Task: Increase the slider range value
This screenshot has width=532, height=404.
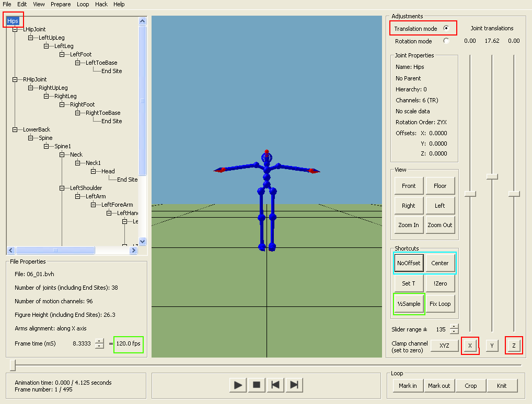Action: tap(454, 327)
